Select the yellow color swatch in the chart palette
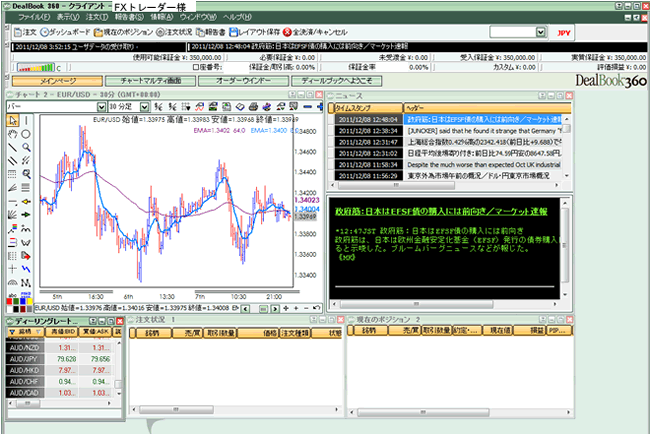 (29, 302)
